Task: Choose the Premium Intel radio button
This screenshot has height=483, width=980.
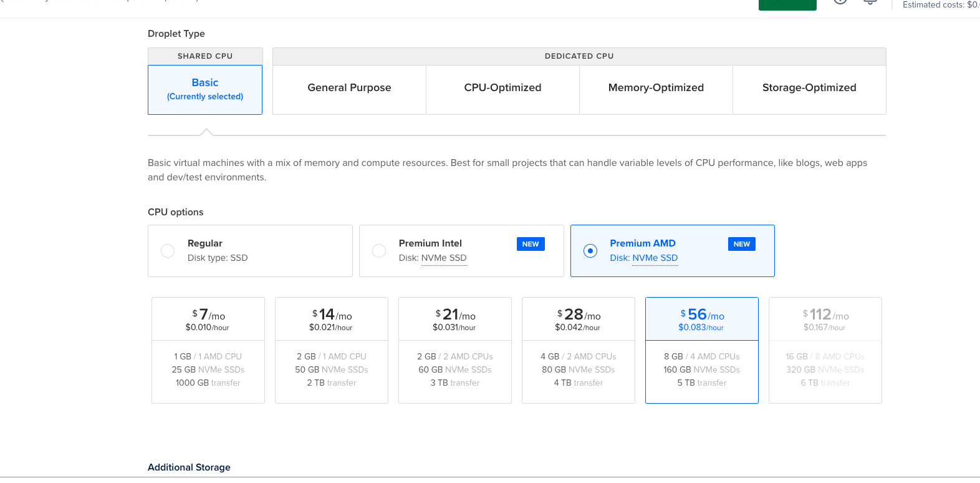Action: click(x=379, y=251)
